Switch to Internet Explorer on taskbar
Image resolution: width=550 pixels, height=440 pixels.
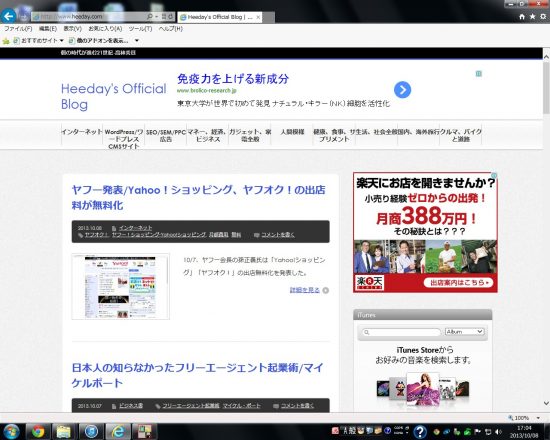[118, 431]
